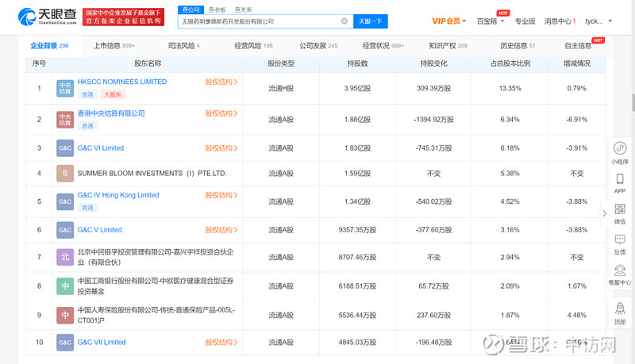The image size is (635, 364).
Task: Expand 股权结构 for HKSCC NOMINEES LIMITED
Action: (x=221, y=82)
